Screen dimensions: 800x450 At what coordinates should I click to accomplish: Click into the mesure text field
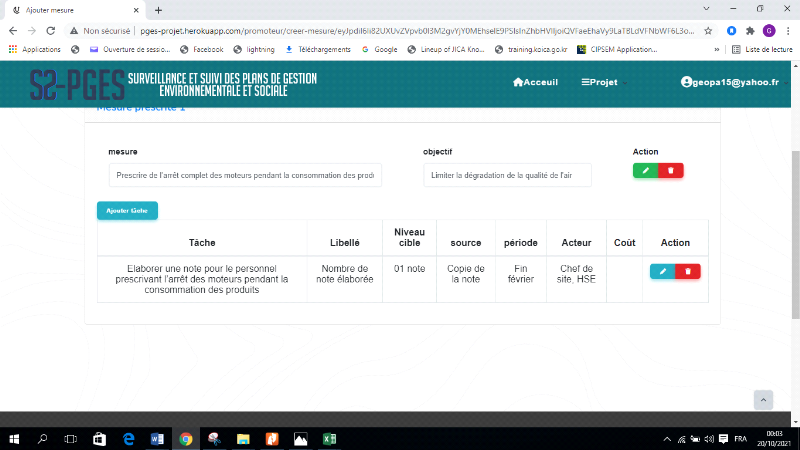(245, 175)
